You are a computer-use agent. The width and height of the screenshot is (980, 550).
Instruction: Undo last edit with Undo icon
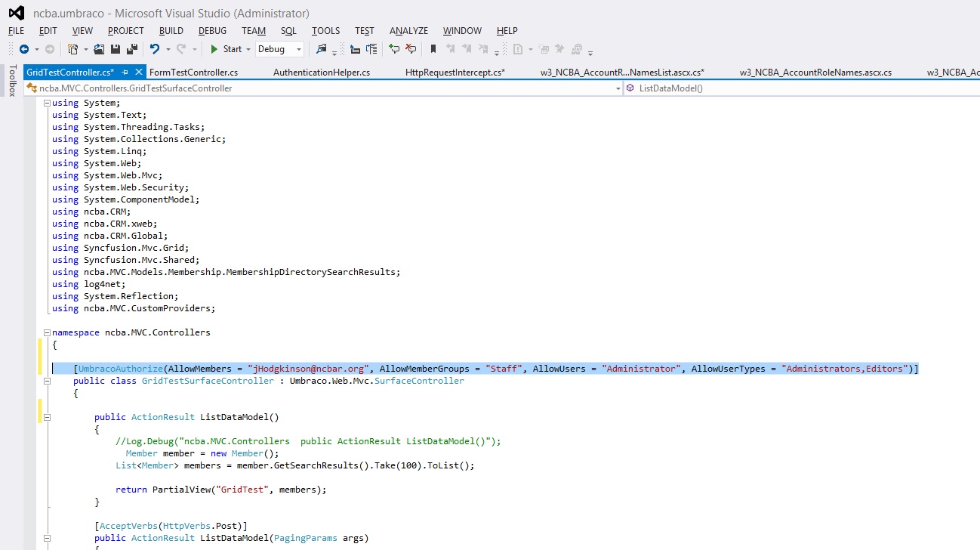click(x=154, y=49)
